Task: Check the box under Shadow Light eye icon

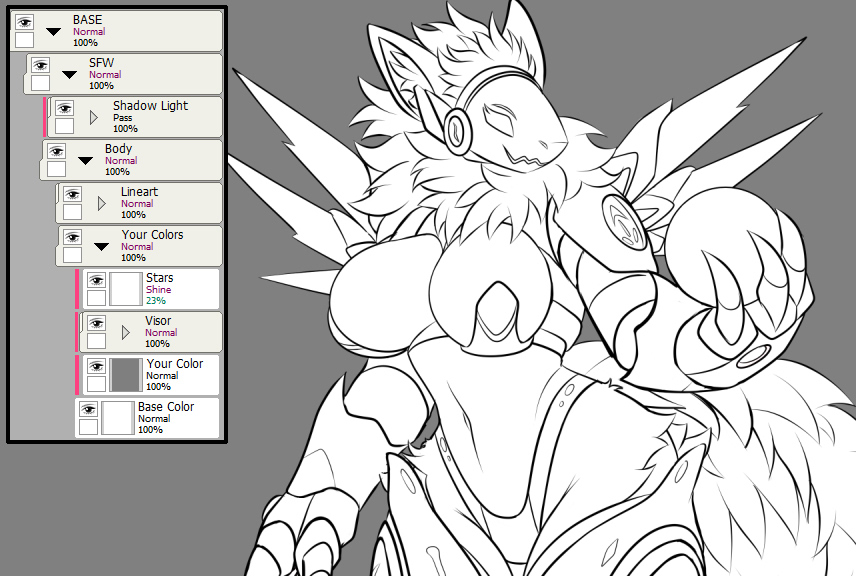Action: click(x=64, y=126)
